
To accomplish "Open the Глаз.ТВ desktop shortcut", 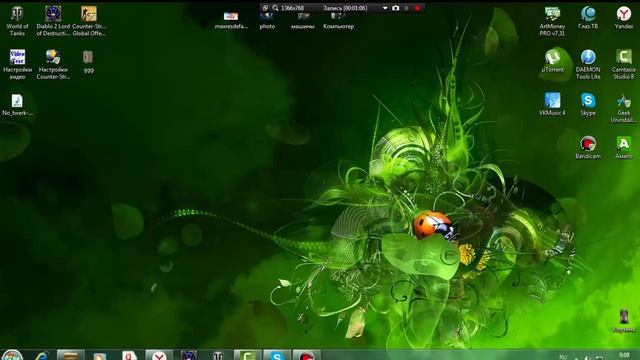I will (x=588, y=18).
